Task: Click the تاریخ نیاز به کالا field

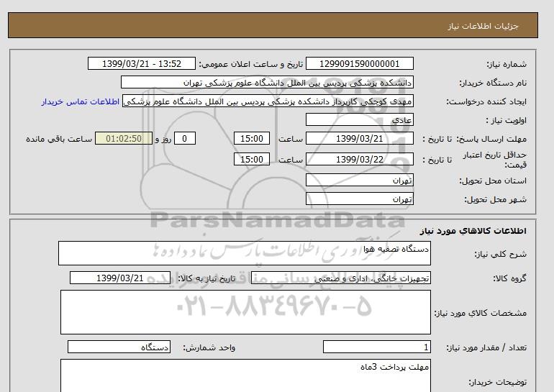Action: (x=120, y=278)
